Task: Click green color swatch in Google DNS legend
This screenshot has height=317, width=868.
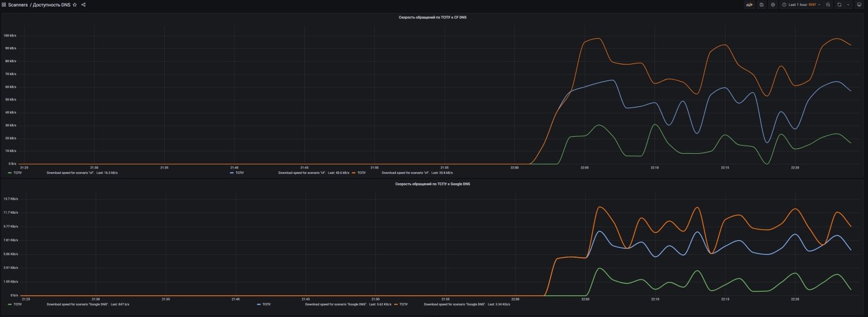Action: pos(9,305)
